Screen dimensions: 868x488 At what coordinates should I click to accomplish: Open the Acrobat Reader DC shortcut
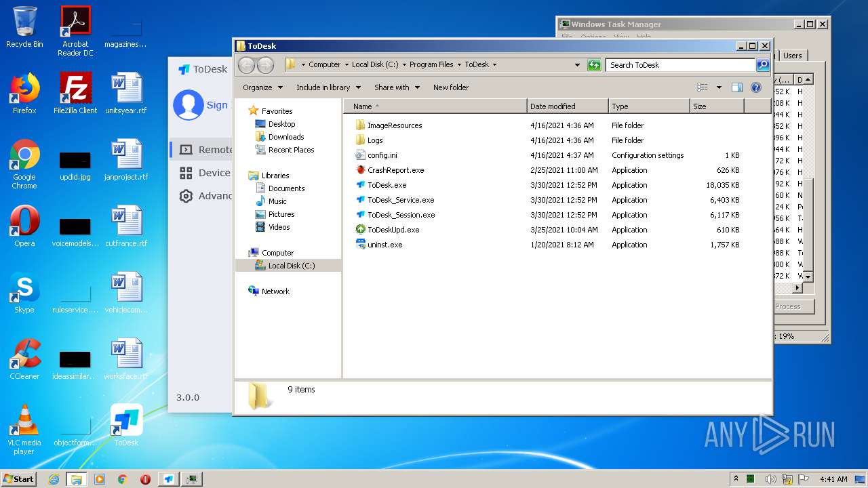[75, 31]
